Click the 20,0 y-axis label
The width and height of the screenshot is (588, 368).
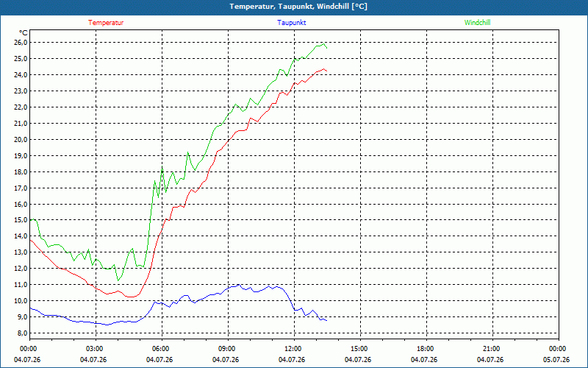(x=21, y=139)
